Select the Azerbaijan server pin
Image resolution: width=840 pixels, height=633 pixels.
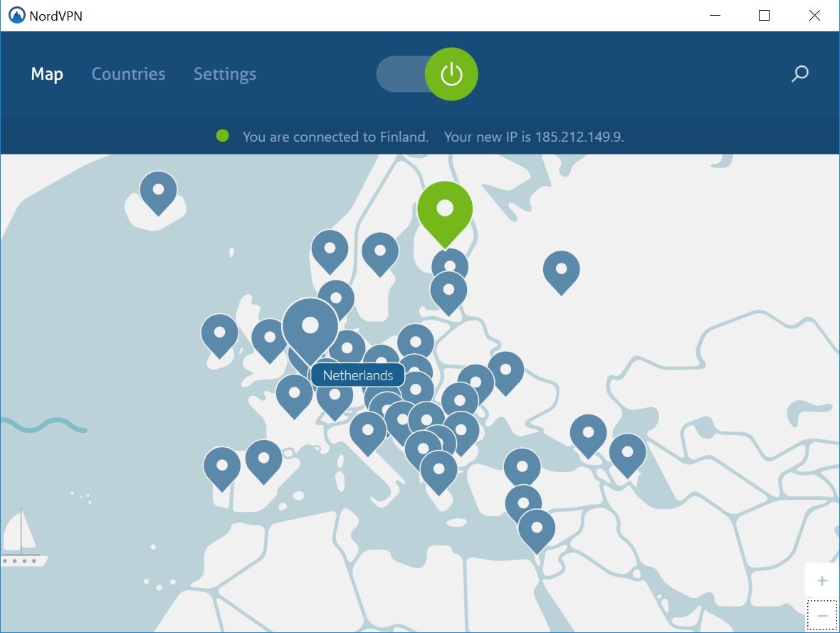pos(627,456)
